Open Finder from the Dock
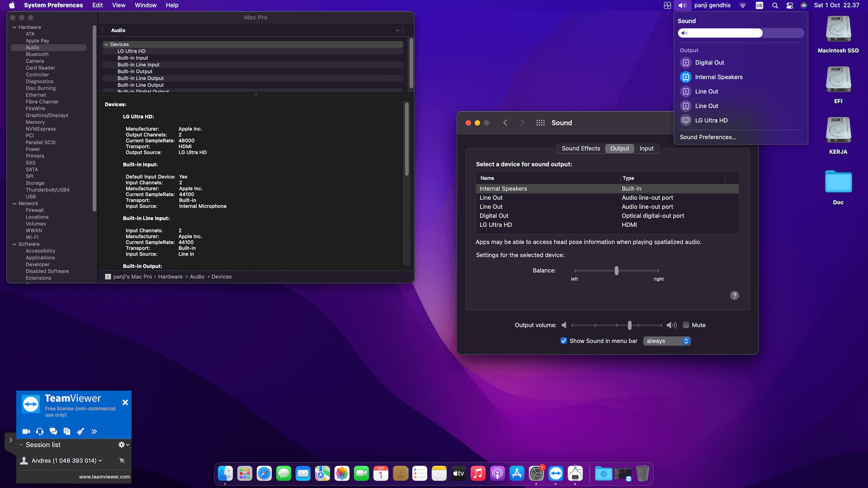This screenshot has height=488, width=868. tap(226, 474)
